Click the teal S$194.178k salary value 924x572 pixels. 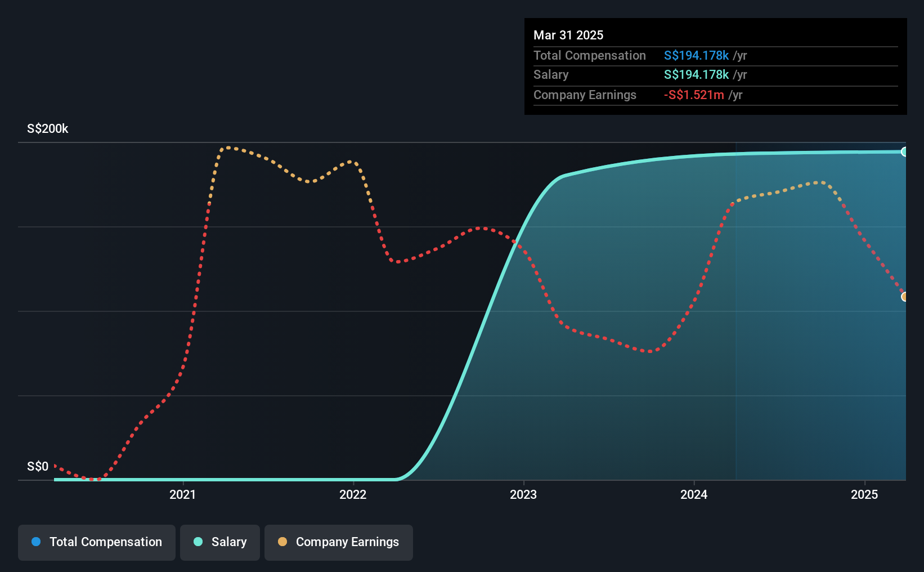pos(696,74)
